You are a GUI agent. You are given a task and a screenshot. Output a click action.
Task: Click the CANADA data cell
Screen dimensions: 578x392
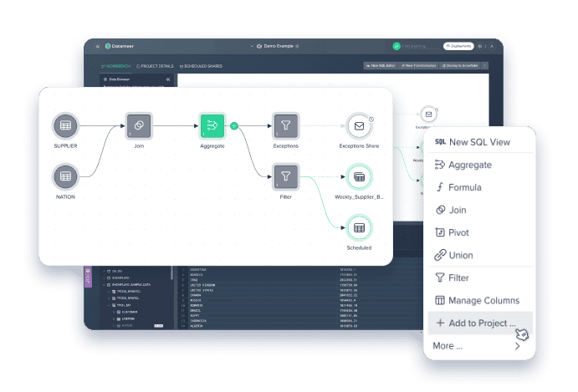[196, 296]
